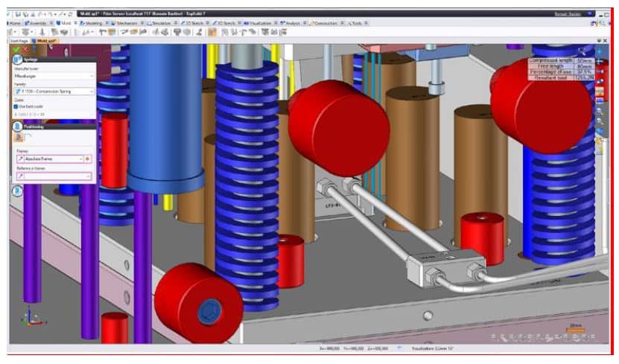Screen dimensions: 619x364
Task: Open the Manufacturer dropdown
Action: pyautogui.click(x=54, y=75)
